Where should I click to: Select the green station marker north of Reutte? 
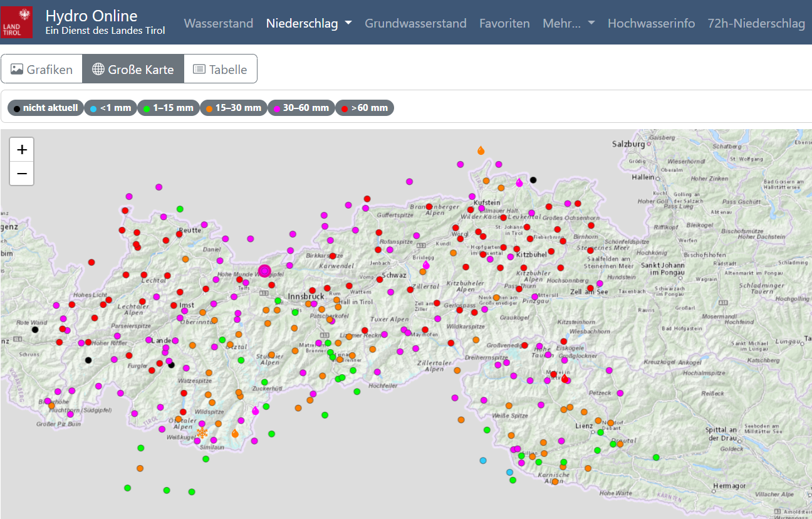(x=180, y=209)
